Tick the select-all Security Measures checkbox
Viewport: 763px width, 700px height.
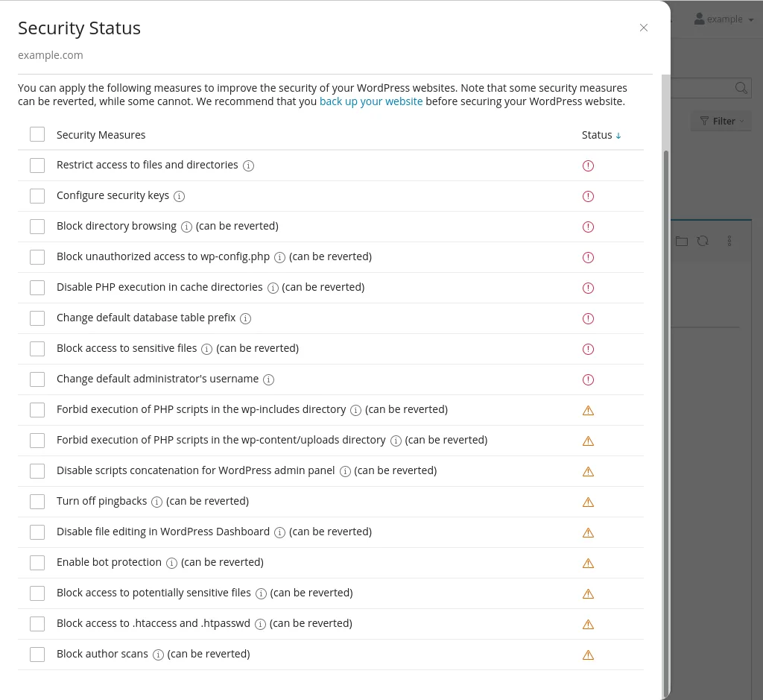[x=37, y=135]
